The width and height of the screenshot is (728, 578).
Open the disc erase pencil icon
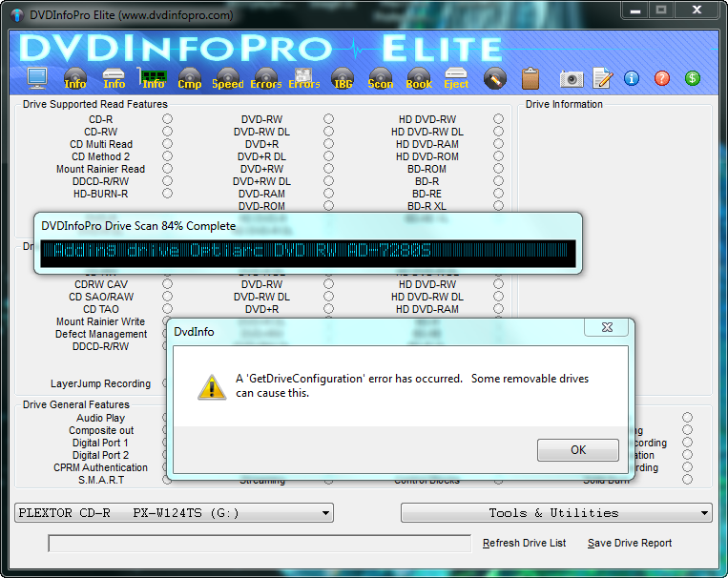pyautogui.click(x=495, y=78)
